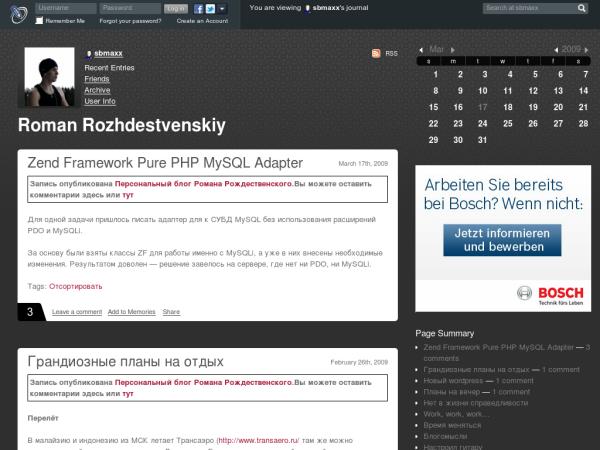600x450 pixels.
Task: Open the RSS text link
Action: click(391, 54)
